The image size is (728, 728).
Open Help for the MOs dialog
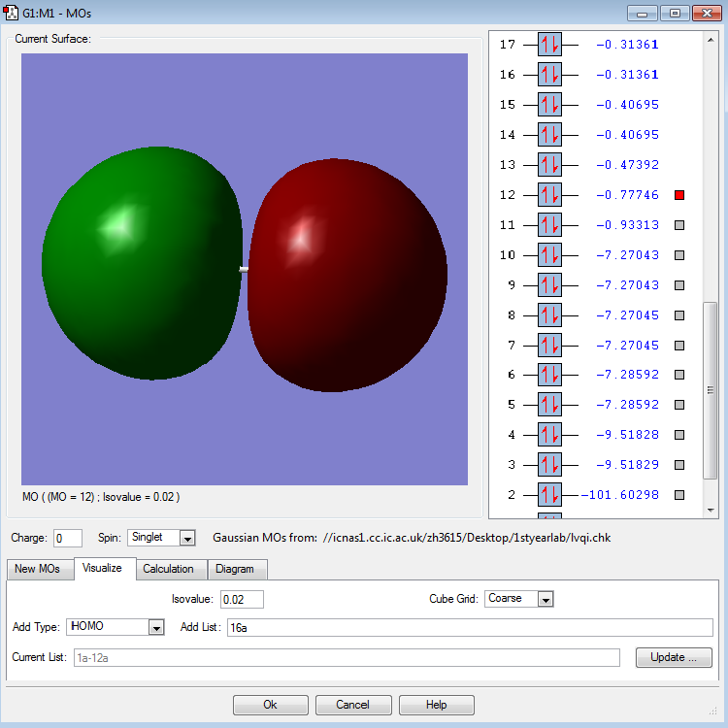click(x=437, y=705)
